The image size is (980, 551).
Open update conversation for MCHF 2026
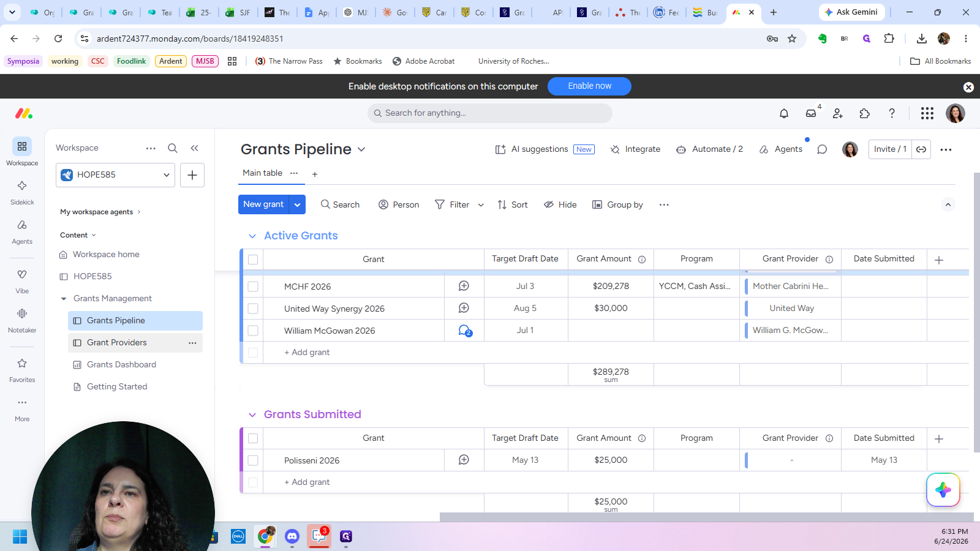[464, 286]
